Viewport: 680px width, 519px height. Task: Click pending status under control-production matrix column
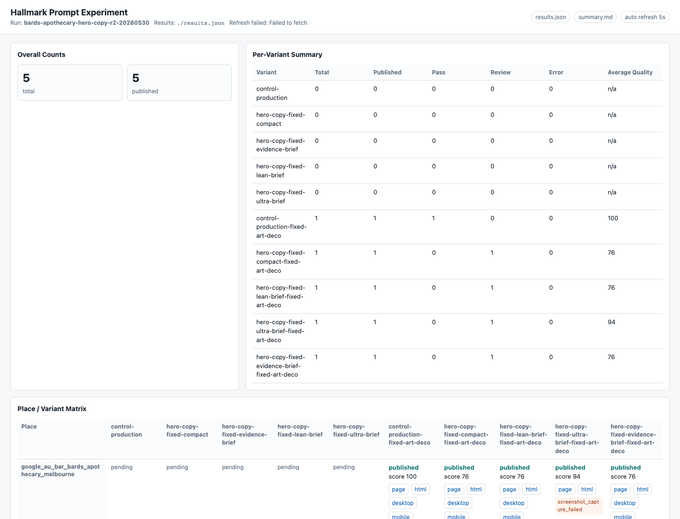point(121,467)
